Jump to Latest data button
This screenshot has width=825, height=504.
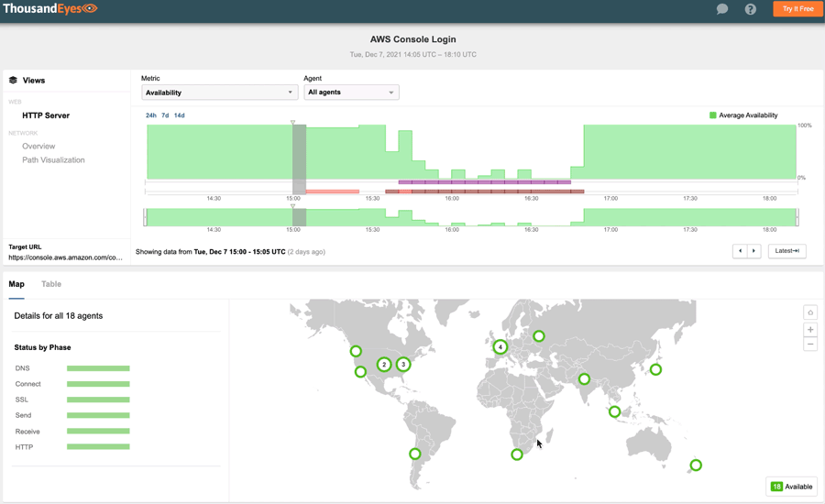point(786,251)
